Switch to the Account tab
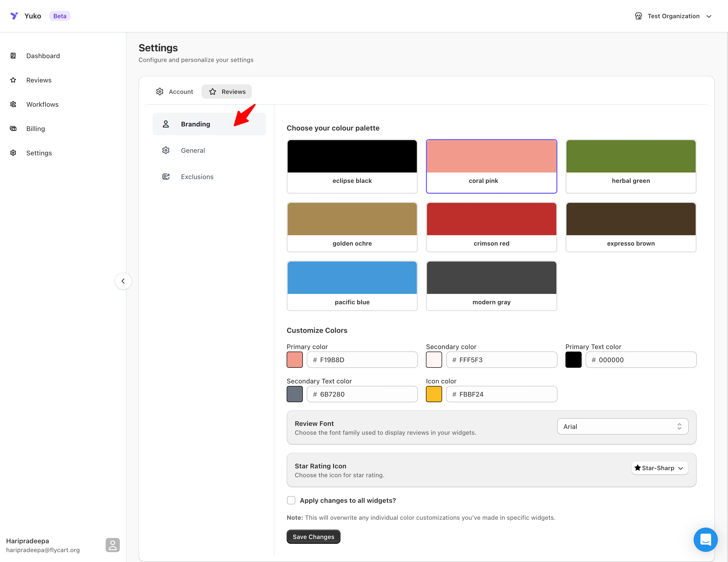Screen dimensions: 728x562 tap(175, 92)
